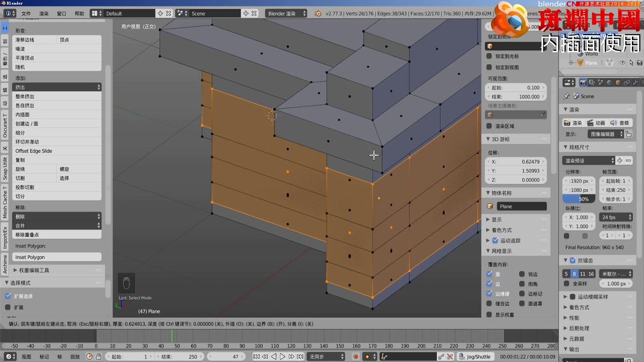Uncheck Extend Select checkbox (扩展选择)
Screen dimensions: 644x362
coord(8,296)
